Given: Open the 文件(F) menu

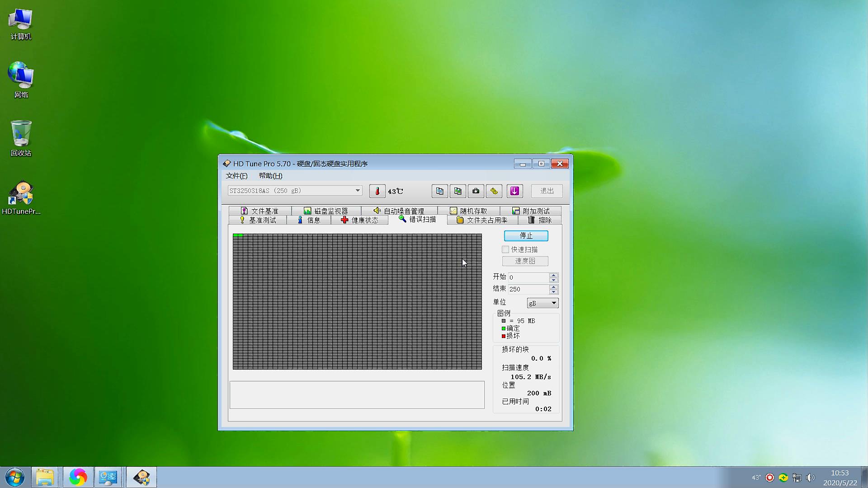Looking at the screenshot, I should click(236, 176).
